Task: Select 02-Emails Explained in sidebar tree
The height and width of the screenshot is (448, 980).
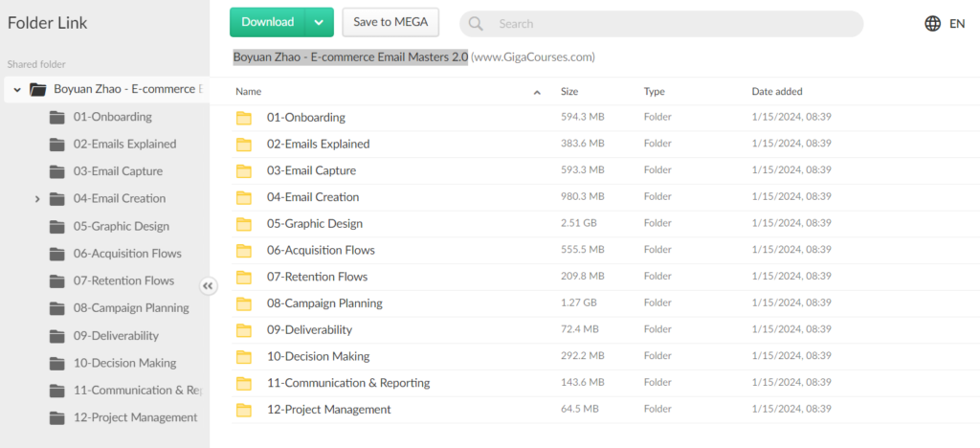Action: 125,144
